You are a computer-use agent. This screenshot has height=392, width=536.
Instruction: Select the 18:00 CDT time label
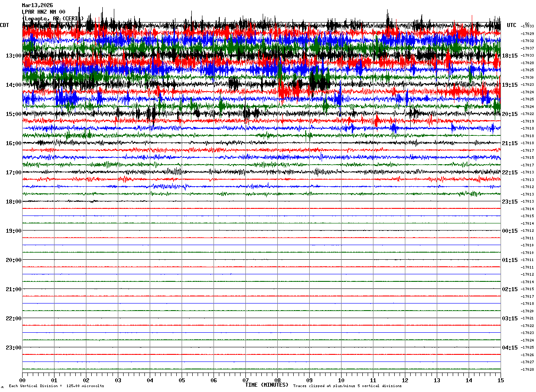click(14, 202)
